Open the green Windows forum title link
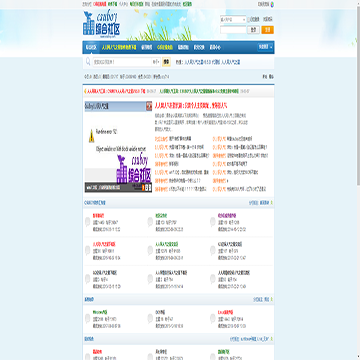This screenshot has width=360, height=360. point(100,312)
